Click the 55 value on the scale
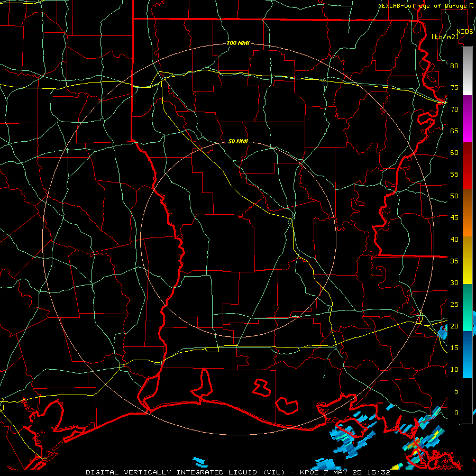 [454, 174]
